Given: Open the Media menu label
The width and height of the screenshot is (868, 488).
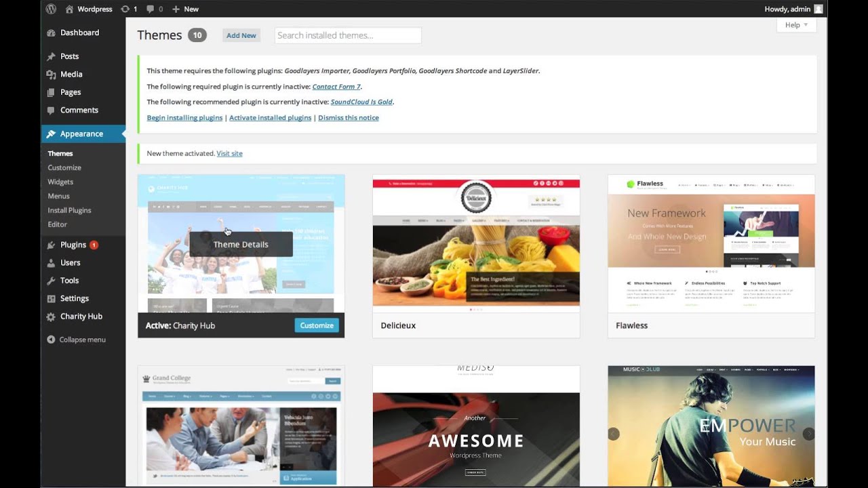Looking at the screenshot, I should (x=71, y=75).
